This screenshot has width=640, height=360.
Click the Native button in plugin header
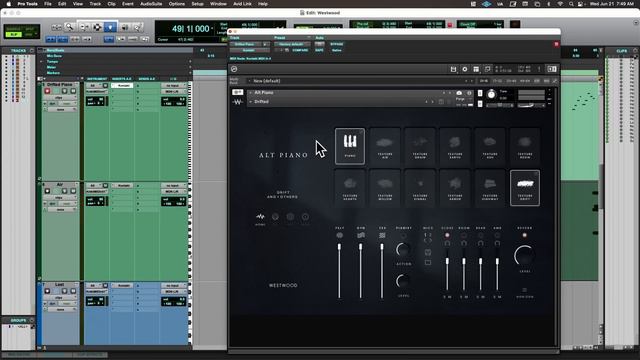(337, 50)
